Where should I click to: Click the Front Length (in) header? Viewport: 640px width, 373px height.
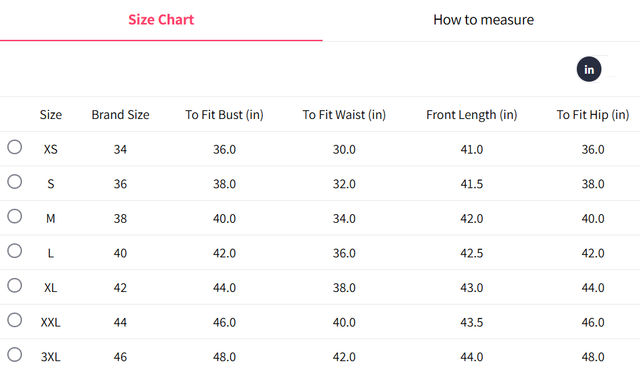(471, 115)
